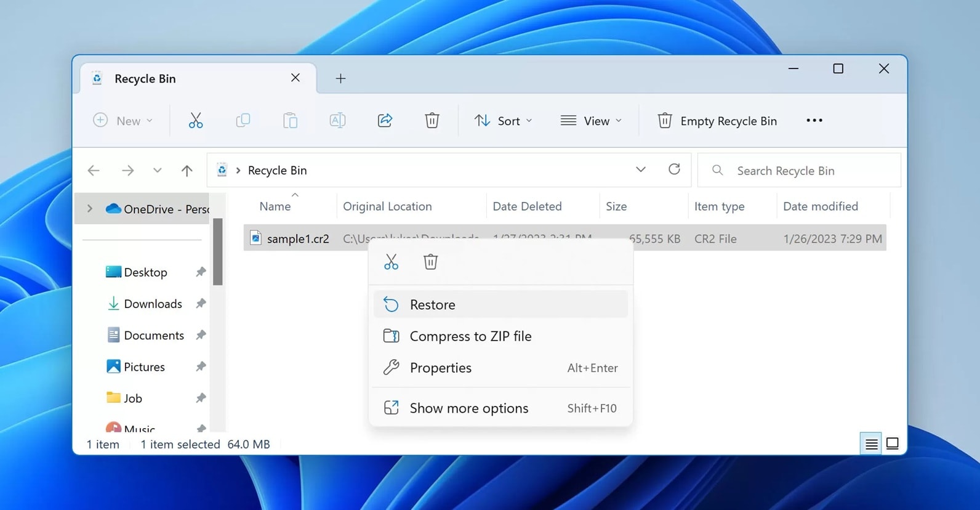Select the sample1.cr2 file name
The image size is (980, 510).
click(x=298, y=238)
